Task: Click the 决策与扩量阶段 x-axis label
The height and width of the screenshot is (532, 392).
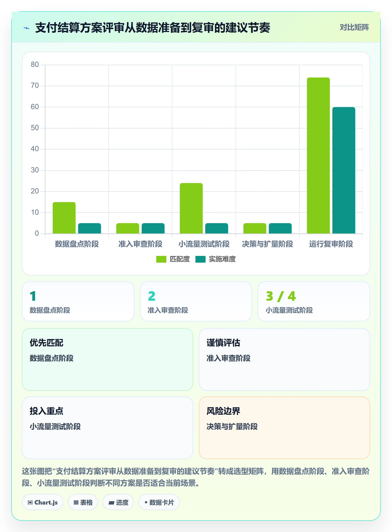Action: click(267, 244)
